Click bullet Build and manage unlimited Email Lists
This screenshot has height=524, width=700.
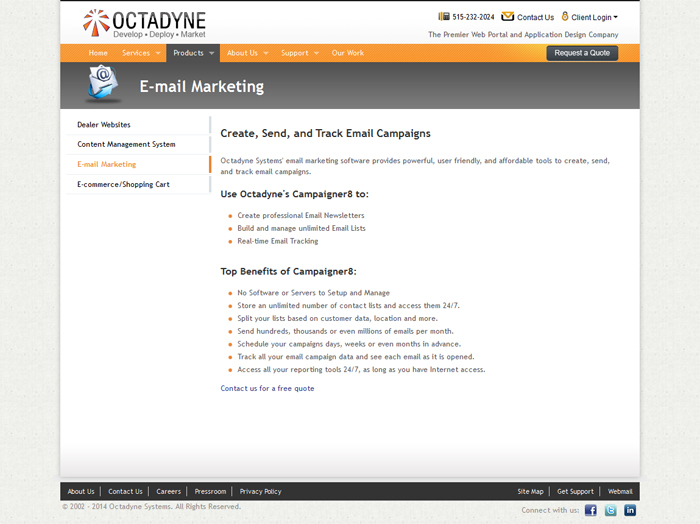point(301,228)
